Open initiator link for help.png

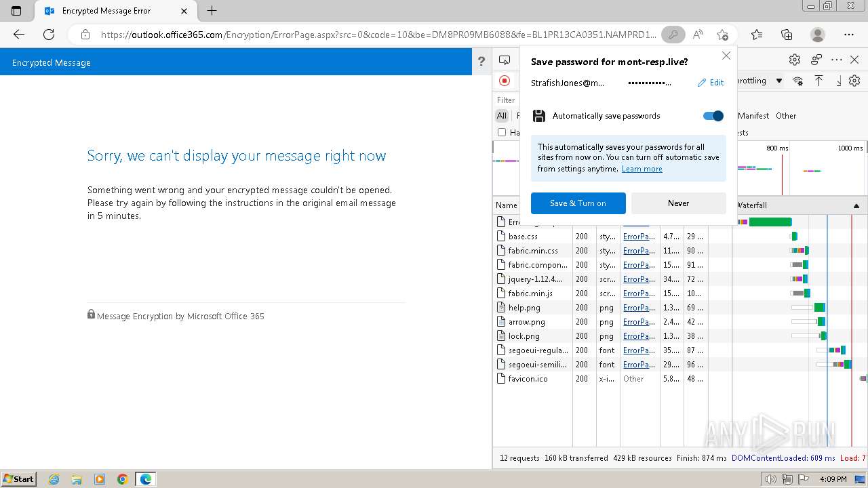(639, 308)
